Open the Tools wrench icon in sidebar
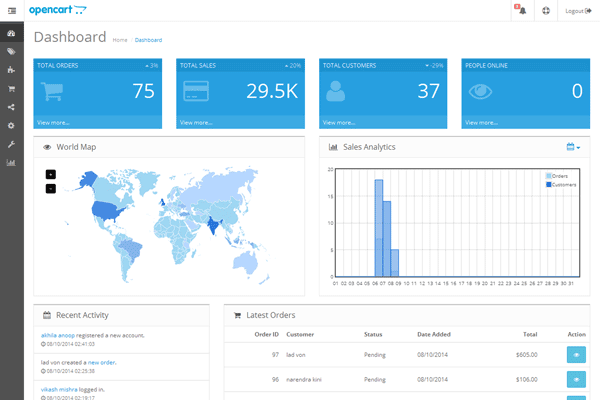The width and height of the screenshot is (600, 400). point(11,144)
